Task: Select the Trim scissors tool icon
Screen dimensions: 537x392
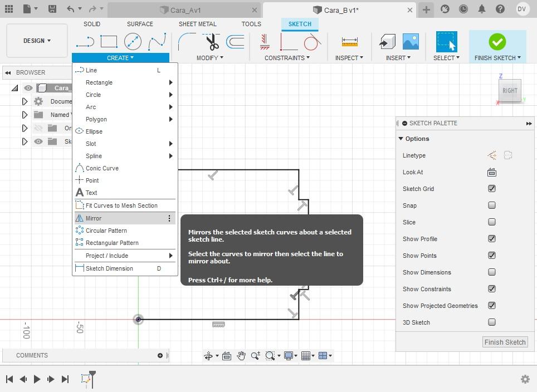Action: [x=212, y=42]
